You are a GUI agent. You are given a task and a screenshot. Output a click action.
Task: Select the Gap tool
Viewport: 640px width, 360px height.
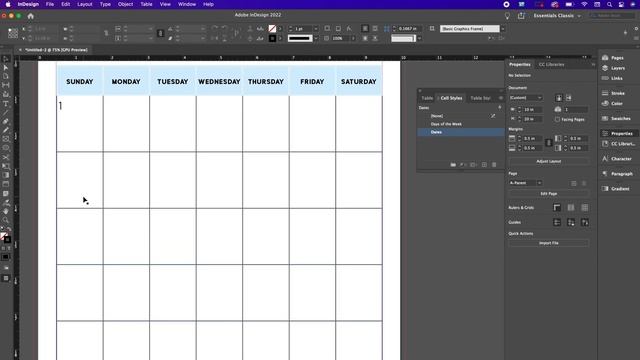pos(6,85)
